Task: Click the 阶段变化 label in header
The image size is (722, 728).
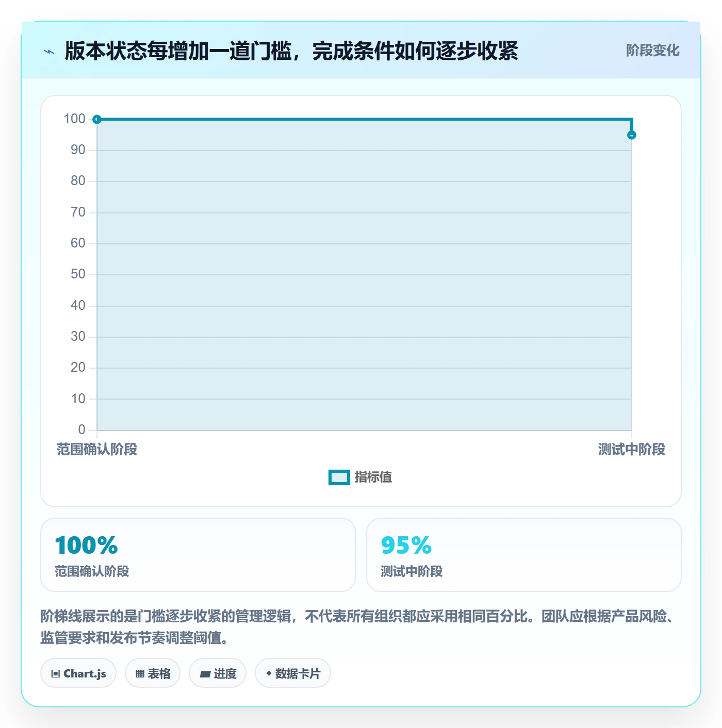Action: pos(652,51)
